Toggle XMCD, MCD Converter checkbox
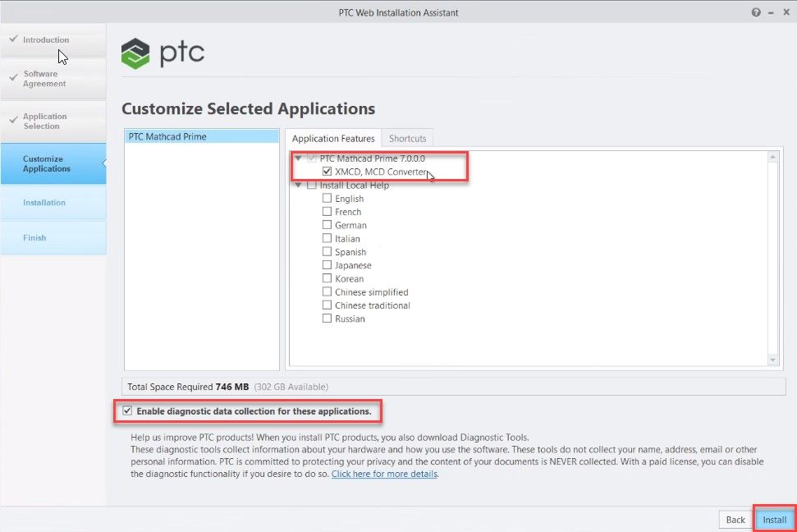This screenshot has height=532, width=797. click(x=327, y=172)
